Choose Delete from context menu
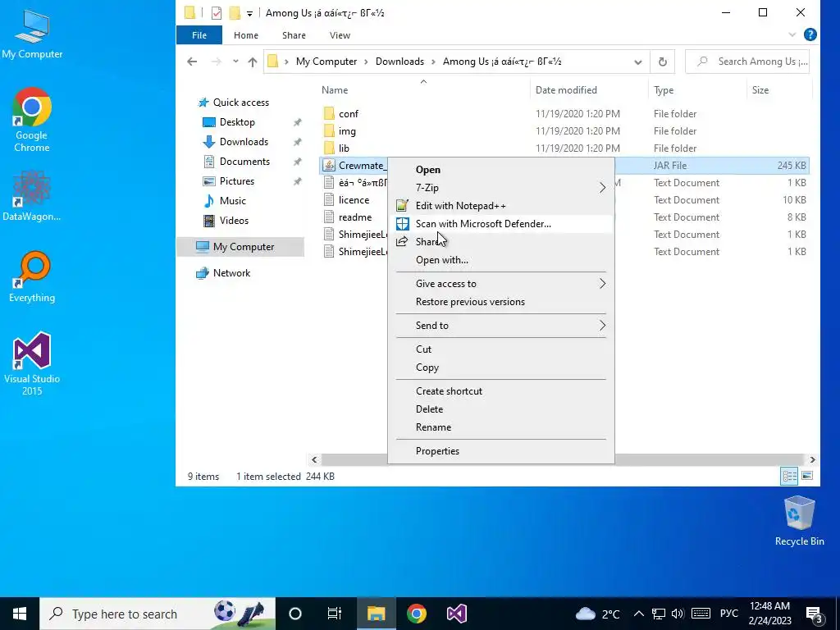Viewport: 840px width, 630px height. (x=500, y=409)
